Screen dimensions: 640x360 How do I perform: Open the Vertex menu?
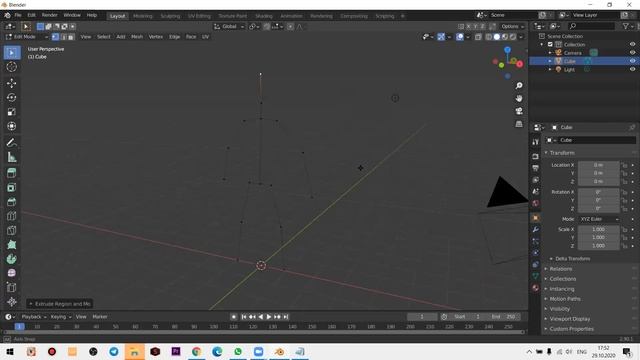[156, 37]
